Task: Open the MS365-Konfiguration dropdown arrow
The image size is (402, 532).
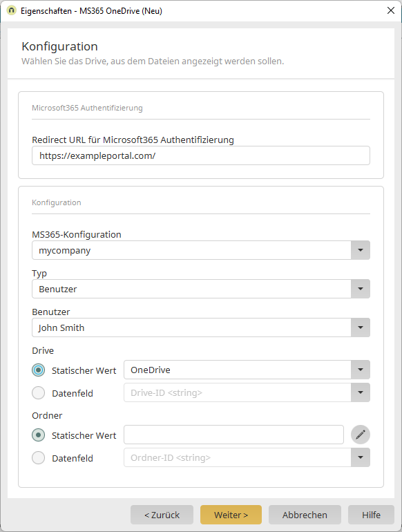Action: click(x=361, y=250)
